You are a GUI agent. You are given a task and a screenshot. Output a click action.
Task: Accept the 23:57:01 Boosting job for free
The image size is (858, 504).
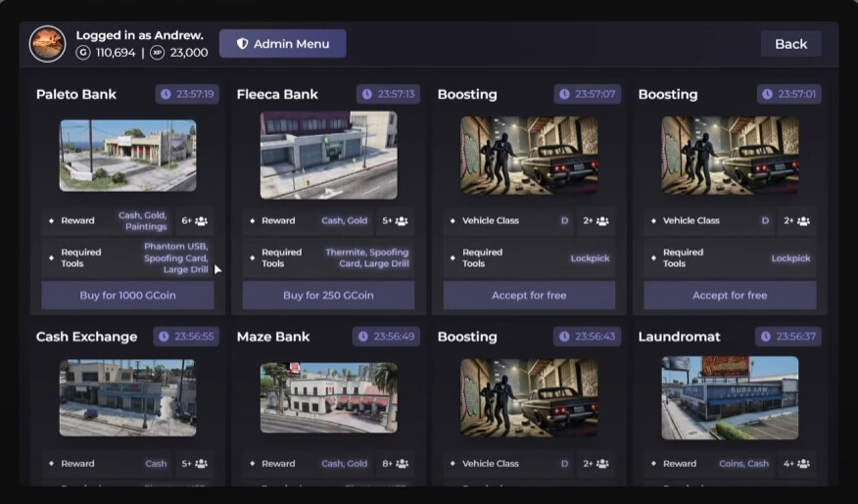(730, 296)
